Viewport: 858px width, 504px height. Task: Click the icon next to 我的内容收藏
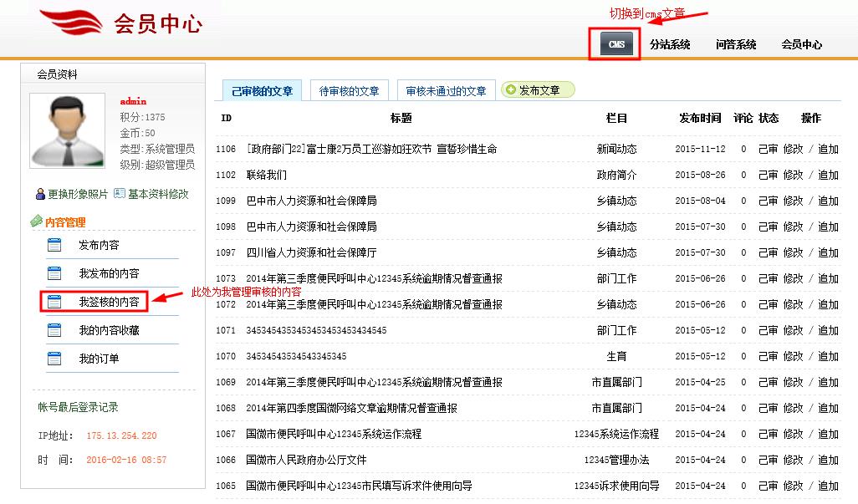point(54,330)
